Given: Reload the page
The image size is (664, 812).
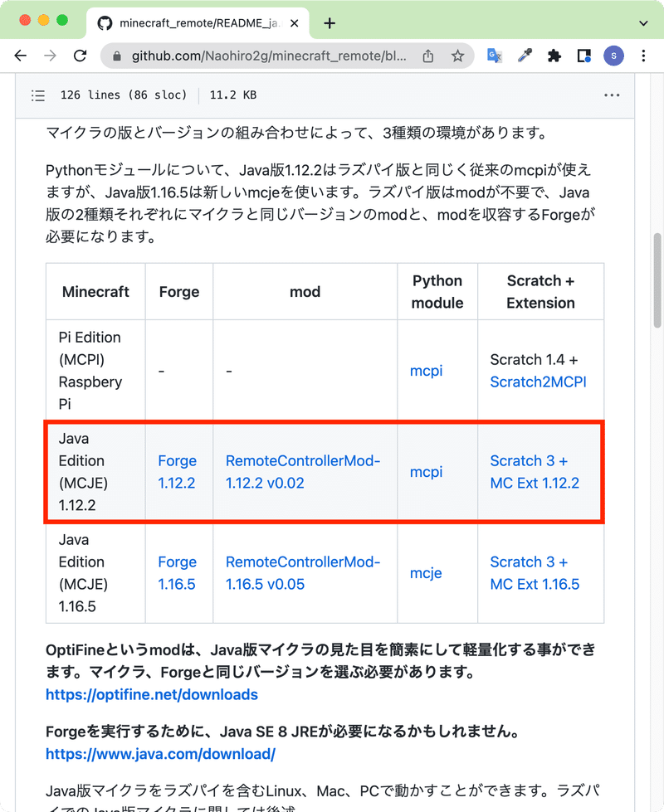Looking at the screenshot, I should tap(81, 56).
